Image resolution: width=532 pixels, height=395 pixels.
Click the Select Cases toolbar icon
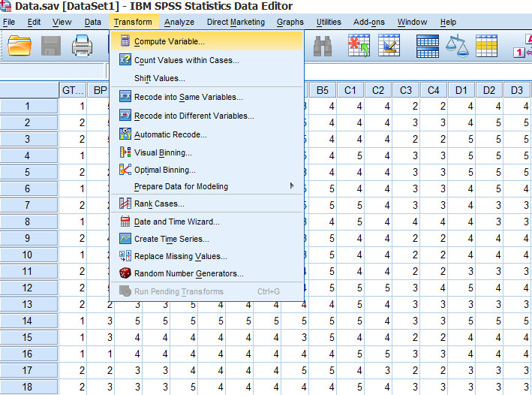(x=486, y=46)
